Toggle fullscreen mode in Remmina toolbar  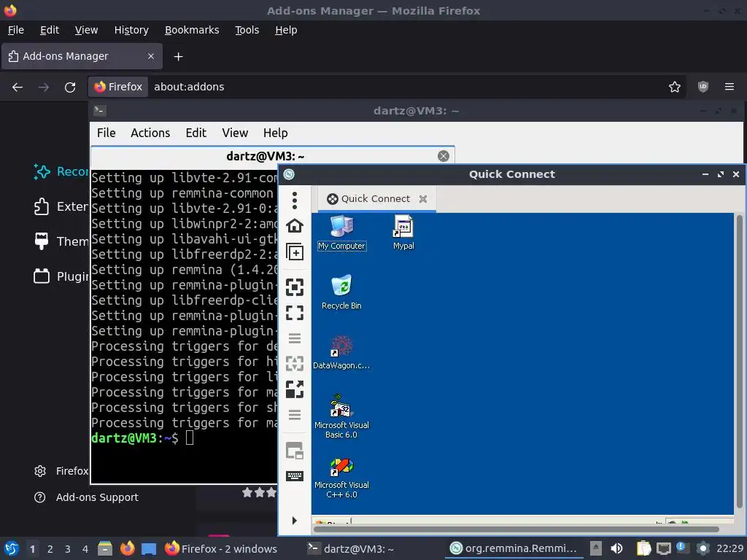pos(295,313)
